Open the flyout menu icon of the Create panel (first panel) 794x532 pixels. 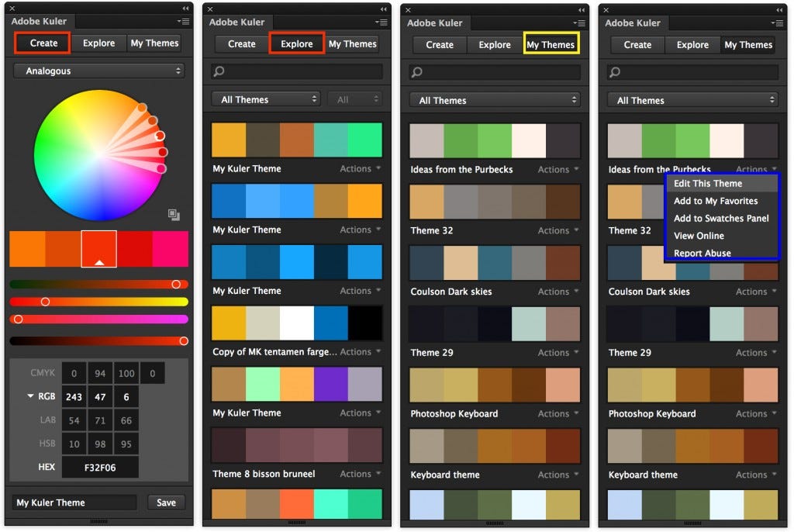pos(183,21)
